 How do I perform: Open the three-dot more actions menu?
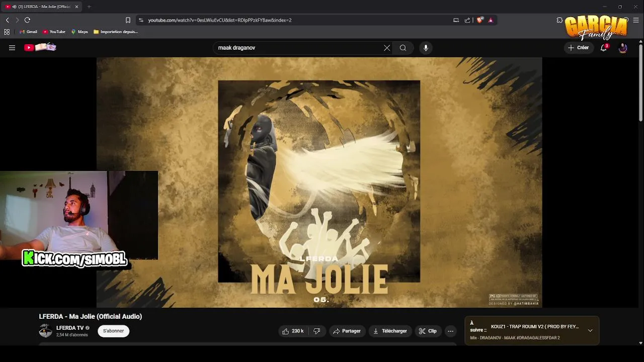point(450,331)
